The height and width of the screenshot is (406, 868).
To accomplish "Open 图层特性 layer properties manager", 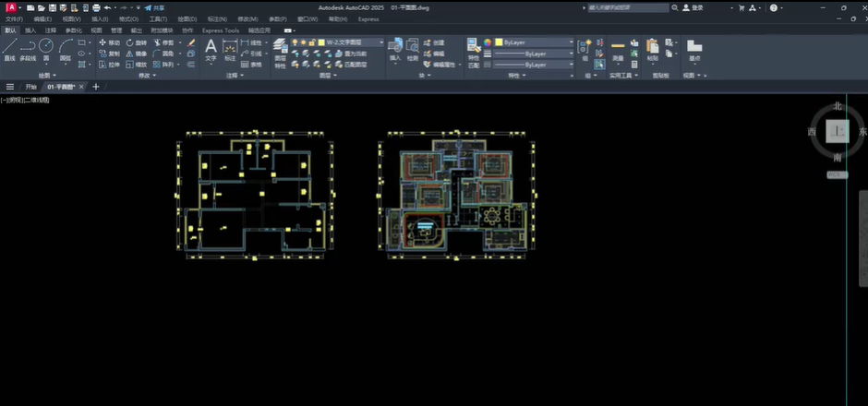I will click(x=280, y=54).
